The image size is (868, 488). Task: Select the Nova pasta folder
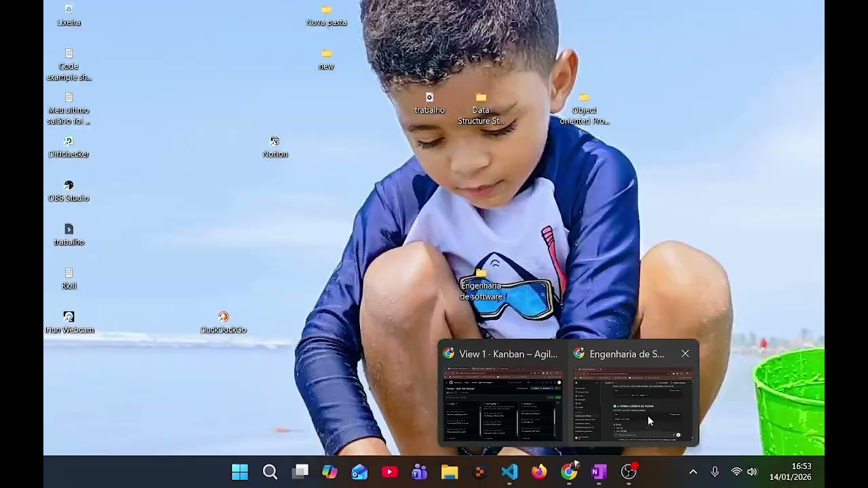click(326, 16)
